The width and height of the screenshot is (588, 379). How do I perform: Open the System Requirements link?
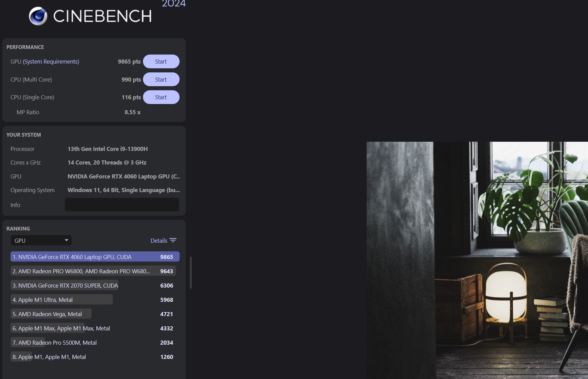pos(51,62)
